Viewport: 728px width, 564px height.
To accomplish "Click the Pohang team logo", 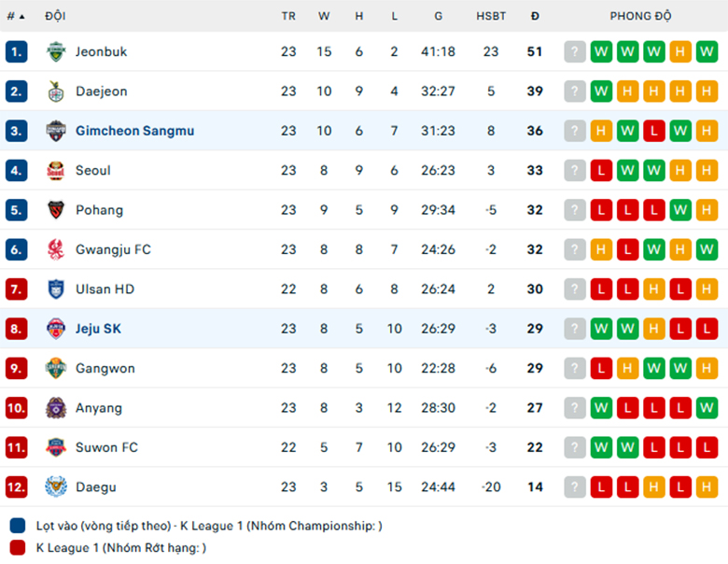I will (x=56, y=210).
